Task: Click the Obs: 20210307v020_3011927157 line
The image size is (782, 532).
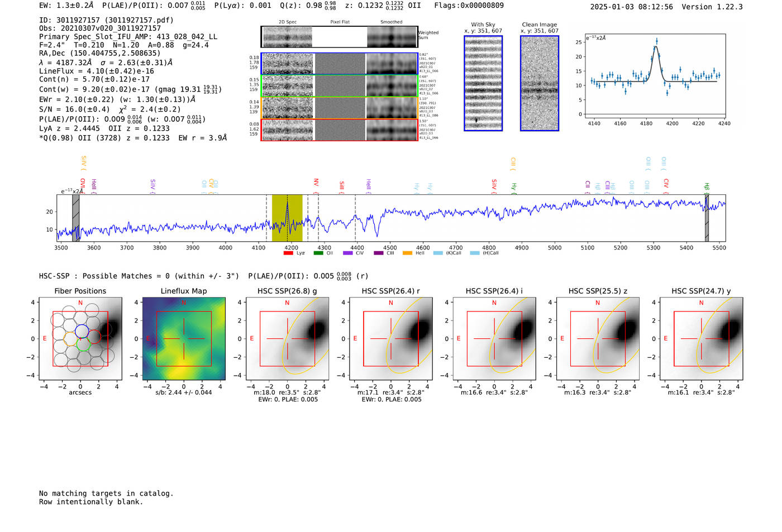Action: [x=100, y=28]
